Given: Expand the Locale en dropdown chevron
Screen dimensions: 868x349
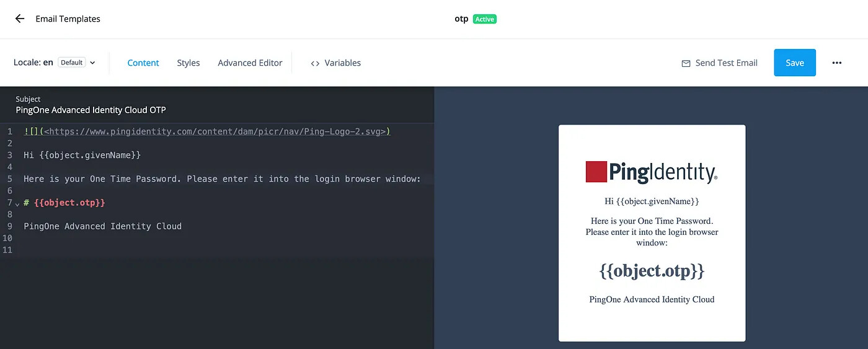Looking at the screenshot, I should click(92, 63).
